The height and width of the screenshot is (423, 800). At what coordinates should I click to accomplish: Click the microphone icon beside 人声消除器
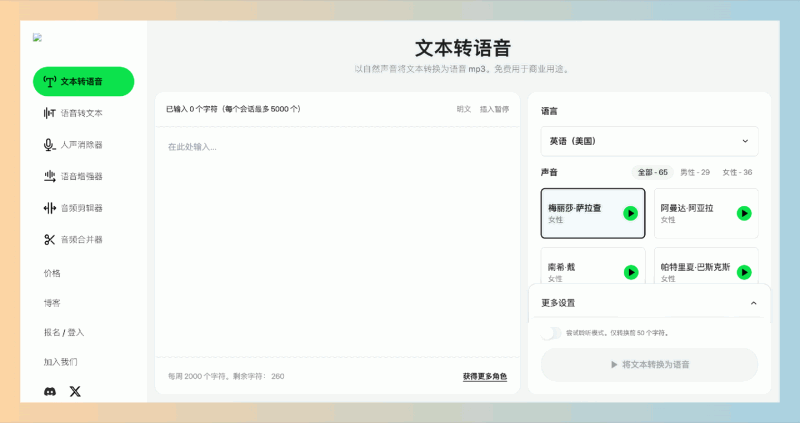pyautogui.click(x=49, y=145)
